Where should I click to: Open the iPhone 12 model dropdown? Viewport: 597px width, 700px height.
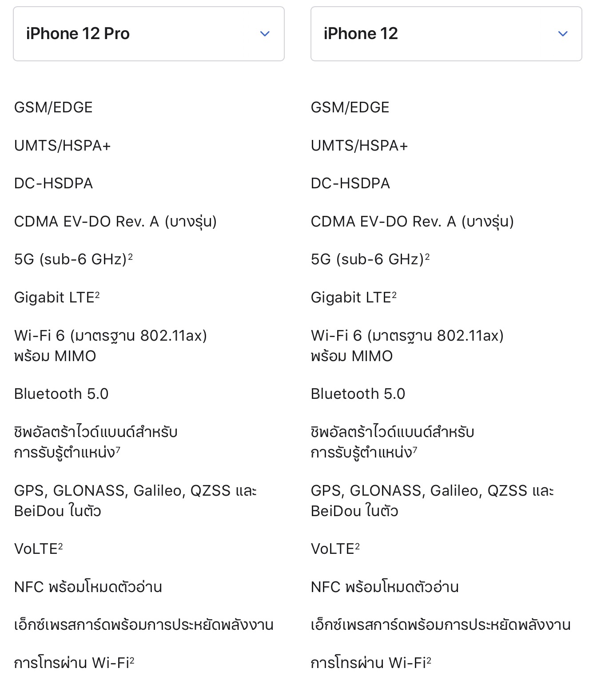click(x=446, y=34)
